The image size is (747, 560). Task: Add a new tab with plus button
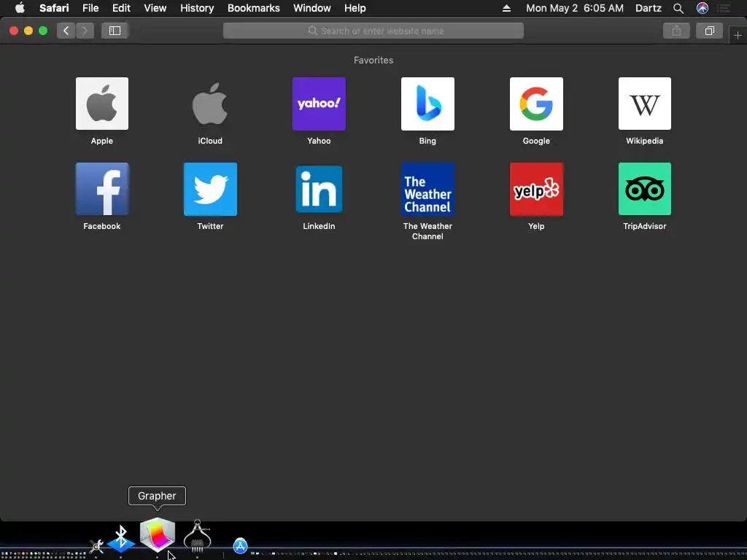738,35
